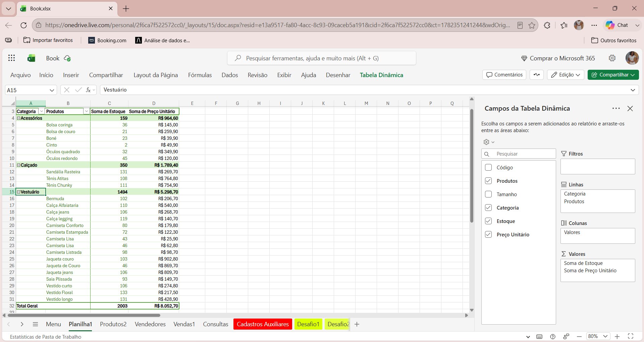Click the Excel logo icon beside Book
Screen dimensions: 644x342
(x=32, y=58)
